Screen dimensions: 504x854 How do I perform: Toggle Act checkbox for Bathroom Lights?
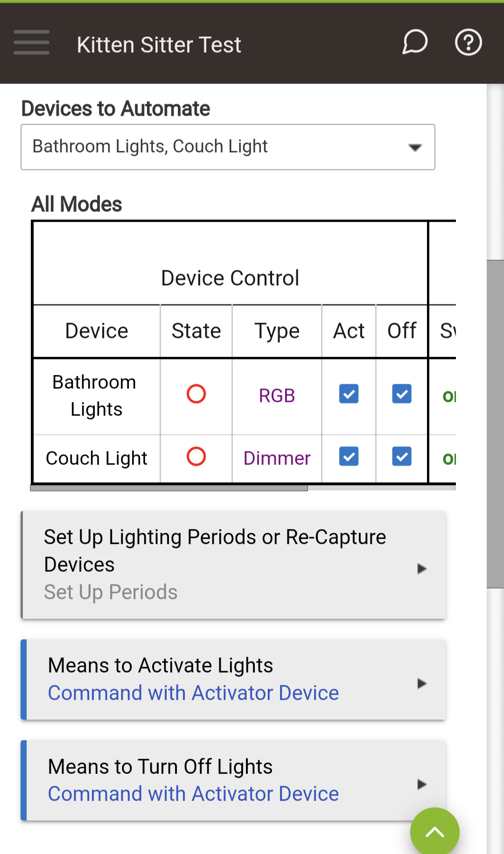349,394
